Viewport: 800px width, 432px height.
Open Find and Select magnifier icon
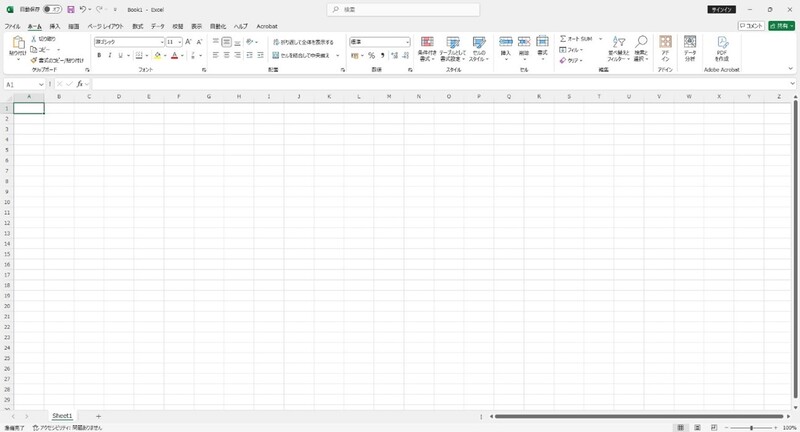pyautogui.click(x=641, y=42)
